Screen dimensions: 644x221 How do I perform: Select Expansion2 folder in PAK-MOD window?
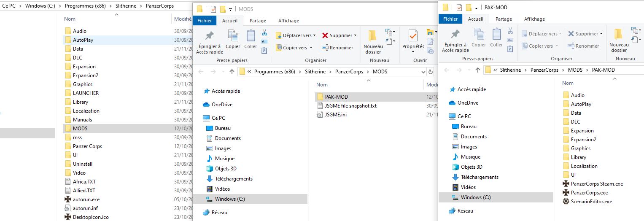click(x=579, y=140)
